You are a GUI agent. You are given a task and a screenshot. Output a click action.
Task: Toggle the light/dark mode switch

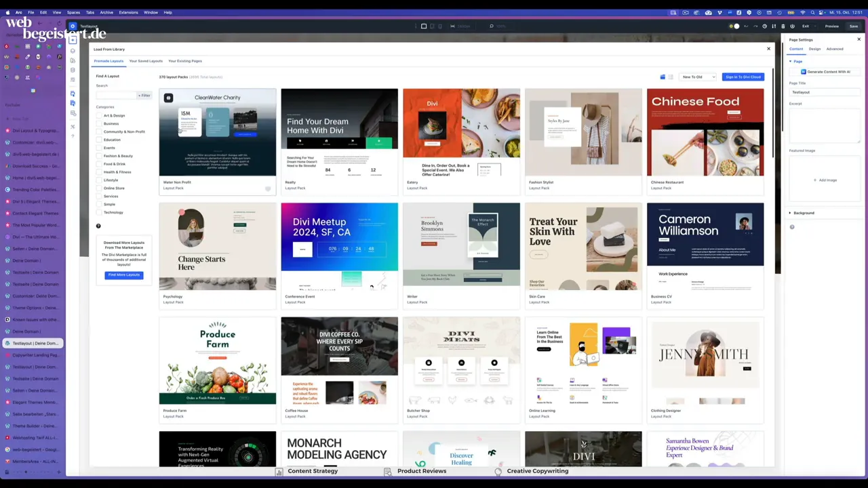[x=734, y=26]
